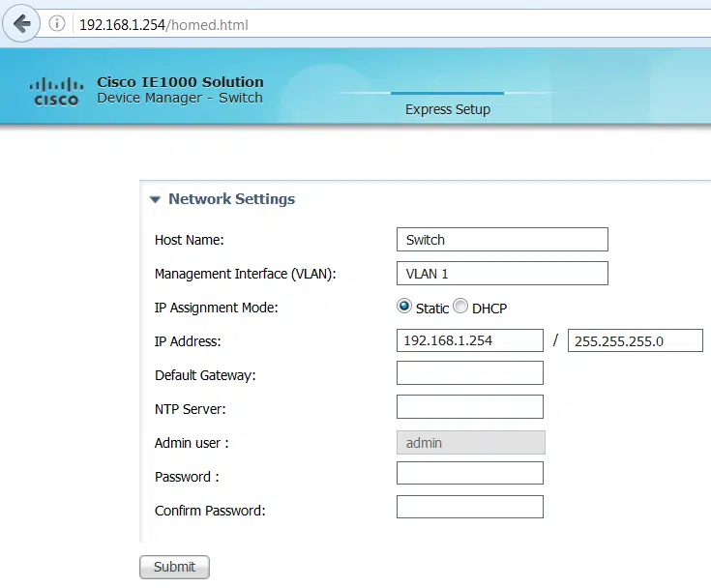Click the greyed Admin user field
Screen dimensions: 711x588
click(x=471, y=443)
